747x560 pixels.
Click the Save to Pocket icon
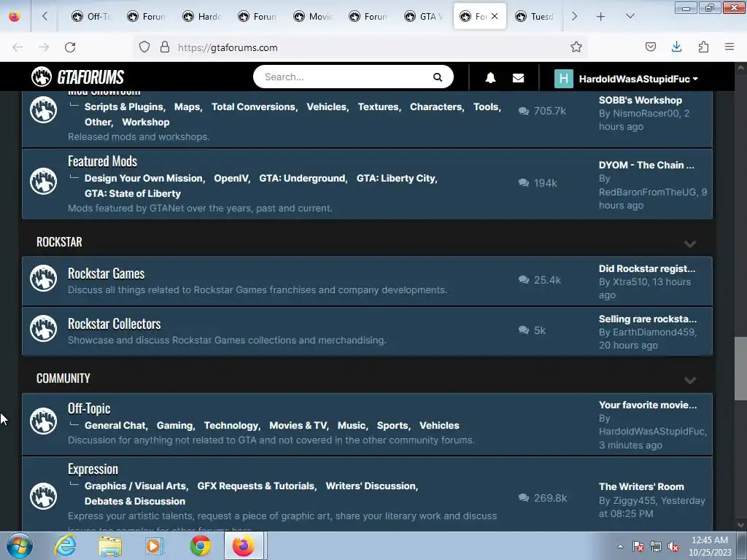pyautogui.click(x=650, y=47)
